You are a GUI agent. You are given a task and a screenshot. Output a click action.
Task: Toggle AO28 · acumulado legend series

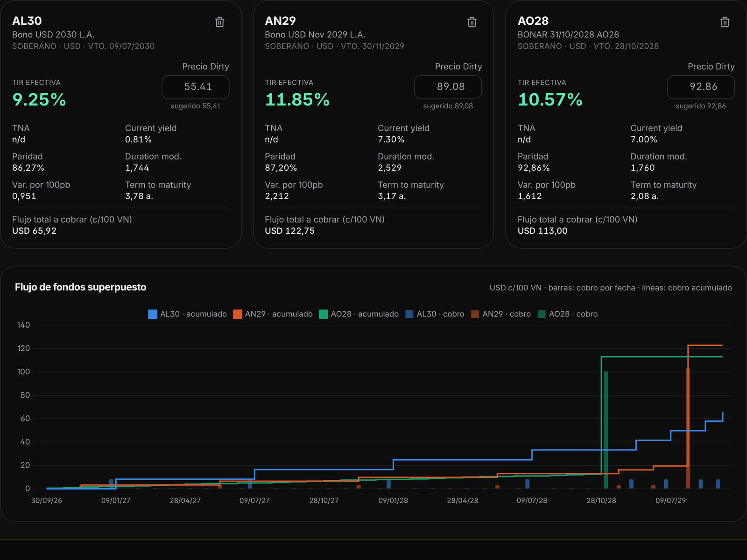click(359, 314)
